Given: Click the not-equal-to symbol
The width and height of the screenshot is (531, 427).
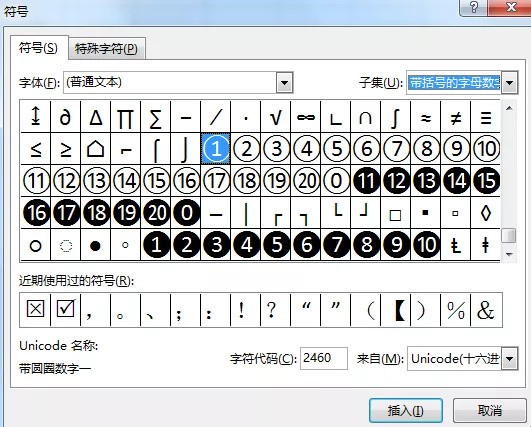Looking at the screenshot, I should [455, 117].
